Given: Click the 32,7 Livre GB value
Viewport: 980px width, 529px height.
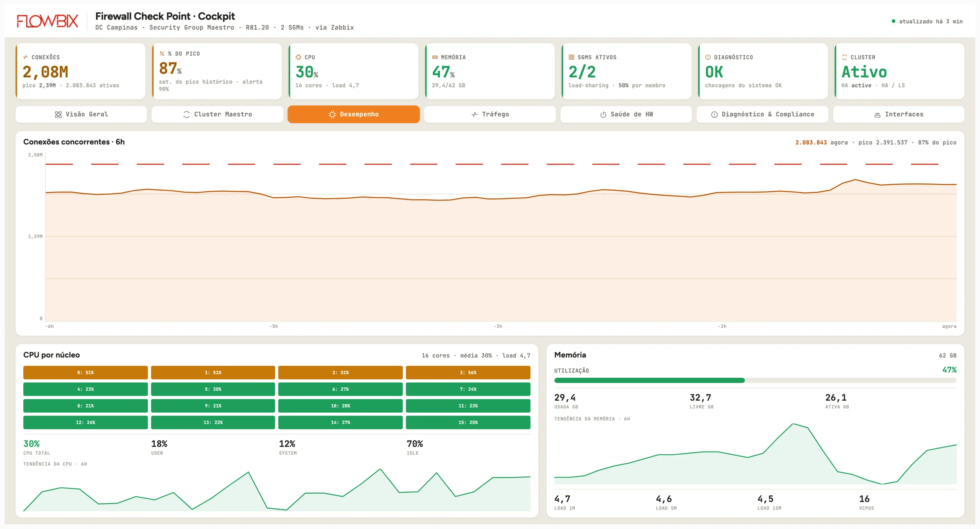Looking at the screenshot, I should pyautogui.click(x=701, y=398).
